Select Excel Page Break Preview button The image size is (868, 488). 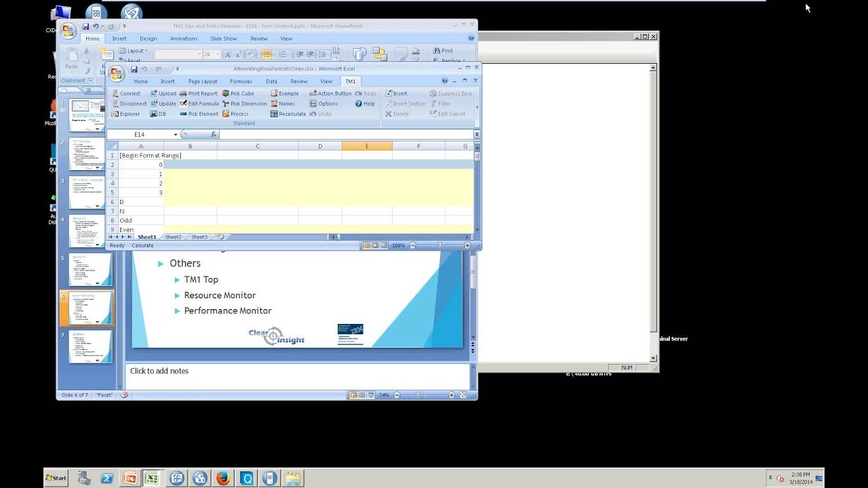point(384,245)
